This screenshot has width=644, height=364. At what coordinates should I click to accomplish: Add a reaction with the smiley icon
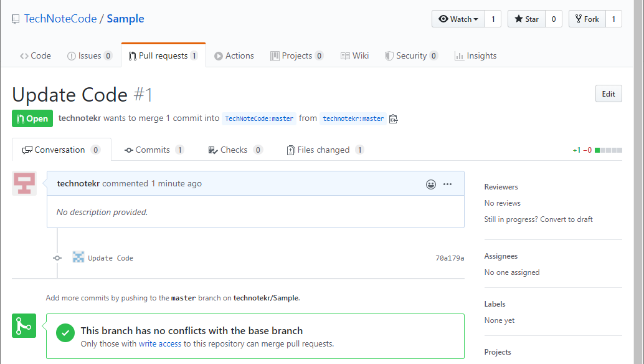[x=431, y=184]
